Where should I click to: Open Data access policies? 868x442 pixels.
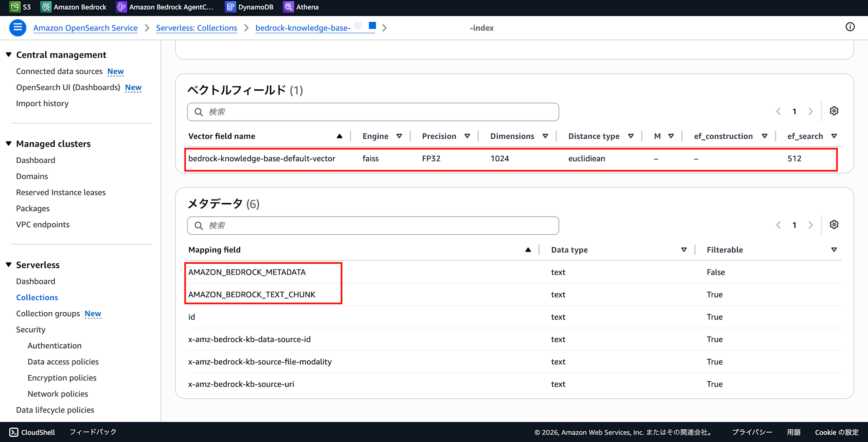[63, 361]
